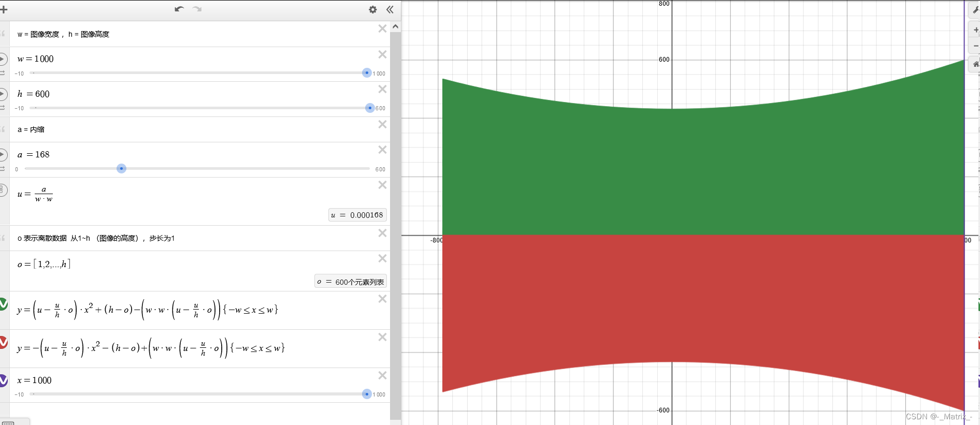This screenshot has height=425, width=980.
Task: Play the h slider animation
Action: [3, 94]
